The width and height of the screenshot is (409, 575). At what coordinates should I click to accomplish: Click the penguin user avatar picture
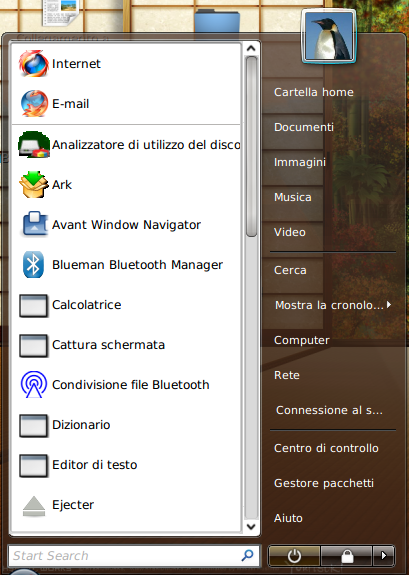coord(328,36)
